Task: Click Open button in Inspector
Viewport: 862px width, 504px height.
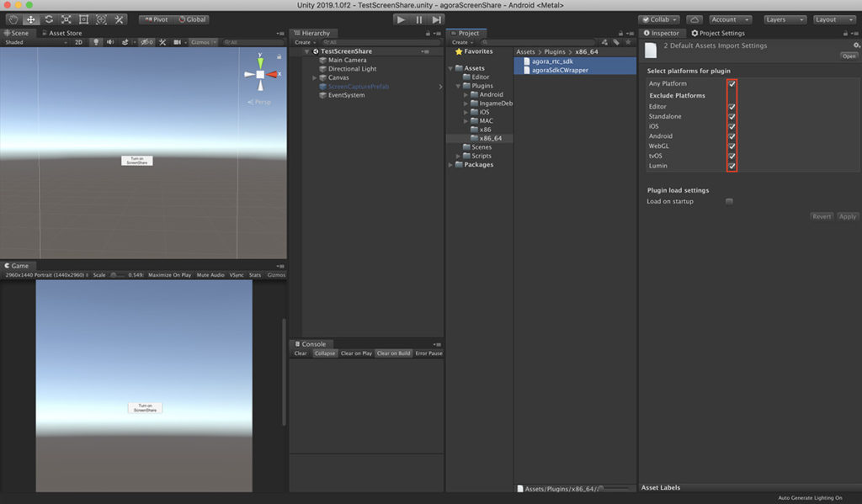Action: tap(849, 56)
